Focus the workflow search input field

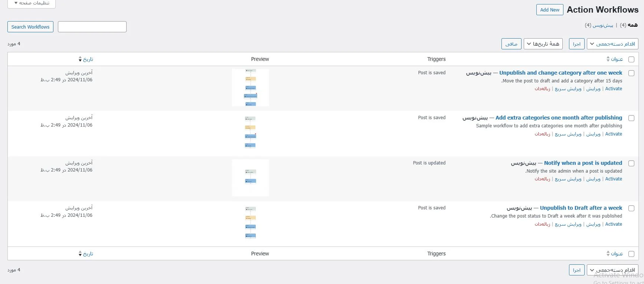(x=92, y=27)
